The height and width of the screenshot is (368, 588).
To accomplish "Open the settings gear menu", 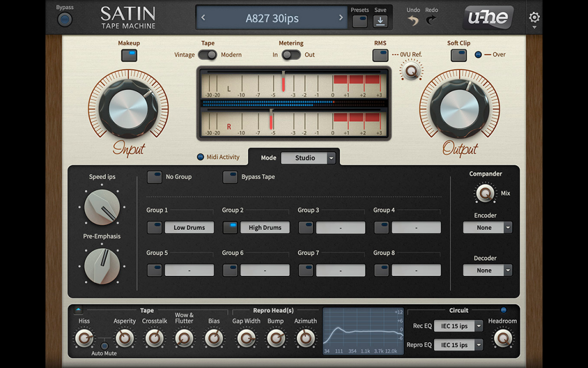I will pyautogui.click(x=534, y=18).
